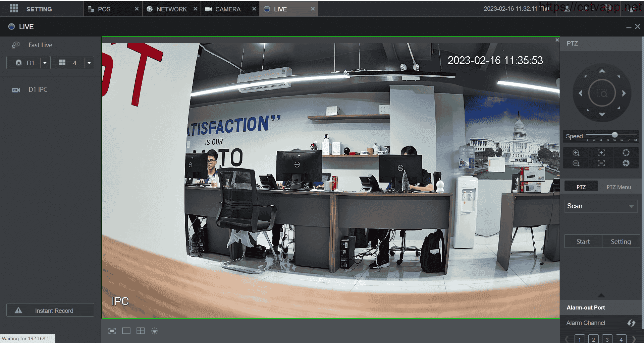Image resolution: width=644 pixels, height=343 pixels.
Task: Click the PTZ zoom out magnifier icon
Action: click(x=576, y=163)
